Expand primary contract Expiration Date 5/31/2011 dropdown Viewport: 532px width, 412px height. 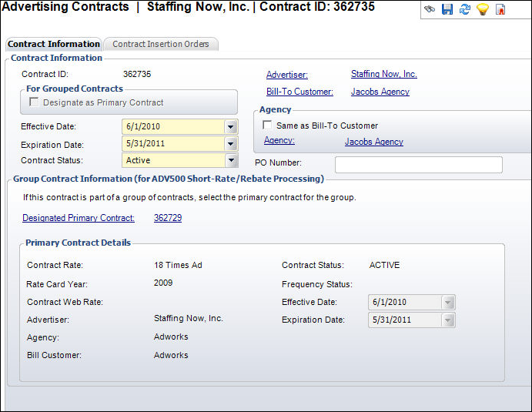(448, 320)
